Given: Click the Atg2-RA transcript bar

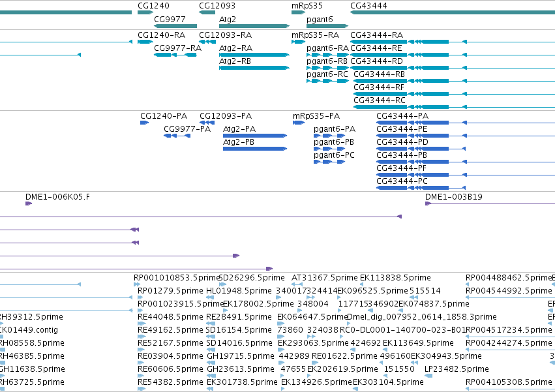Looking at the screenshot, I should [254, 55].
